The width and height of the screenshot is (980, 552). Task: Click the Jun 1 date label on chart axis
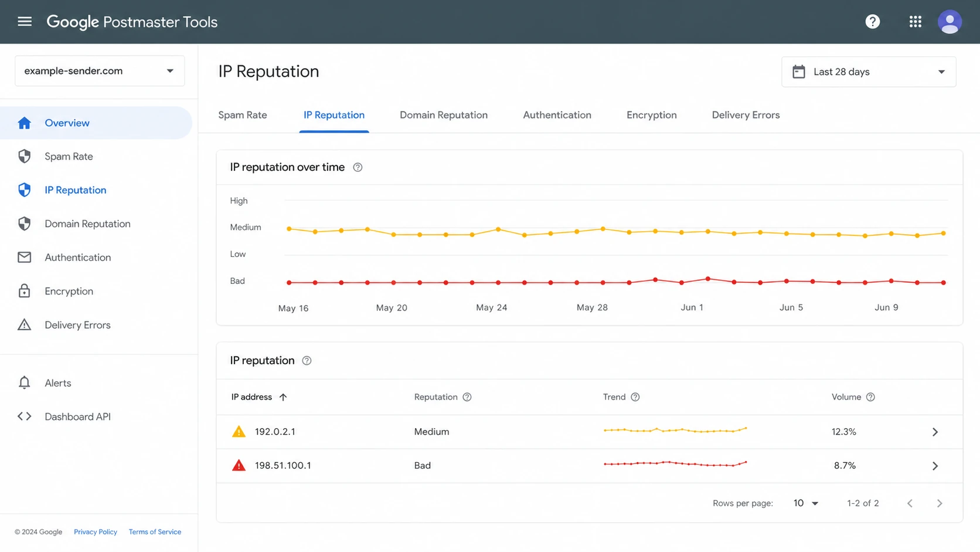(x=692, y=307)
